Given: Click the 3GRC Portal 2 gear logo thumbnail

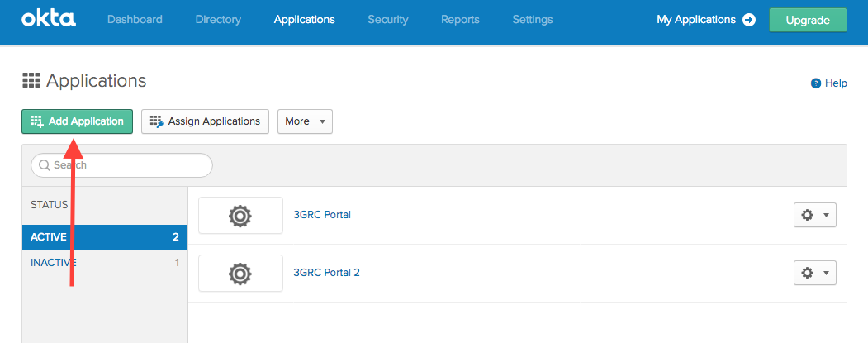Looking at the screenshot, I should click(240, 274).
